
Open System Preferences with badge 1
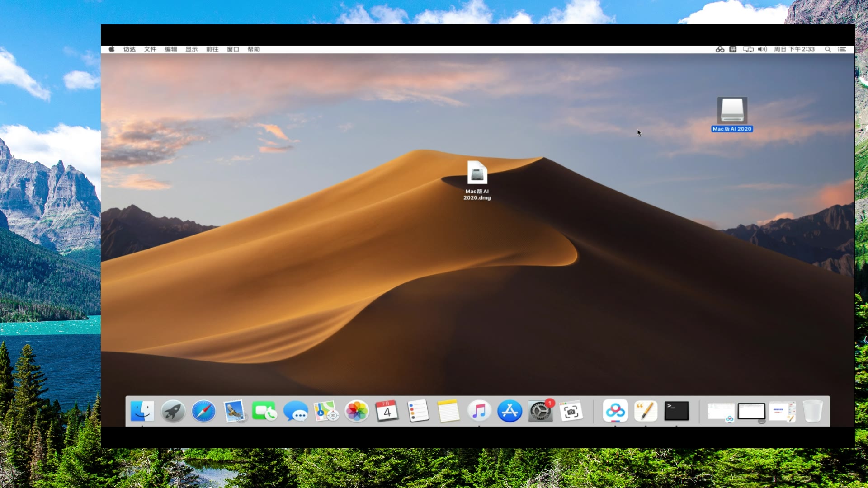click(x=541, y=411)
